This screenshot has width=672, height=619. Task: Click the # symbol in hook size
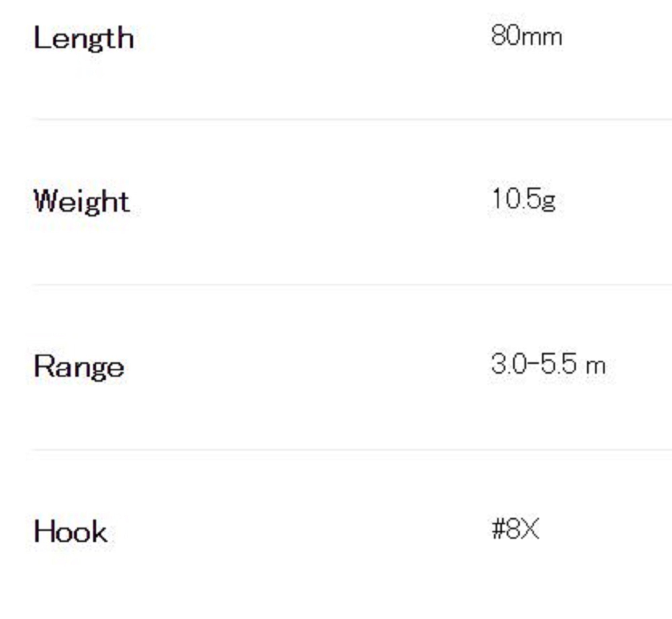click(x=498, y=529)
